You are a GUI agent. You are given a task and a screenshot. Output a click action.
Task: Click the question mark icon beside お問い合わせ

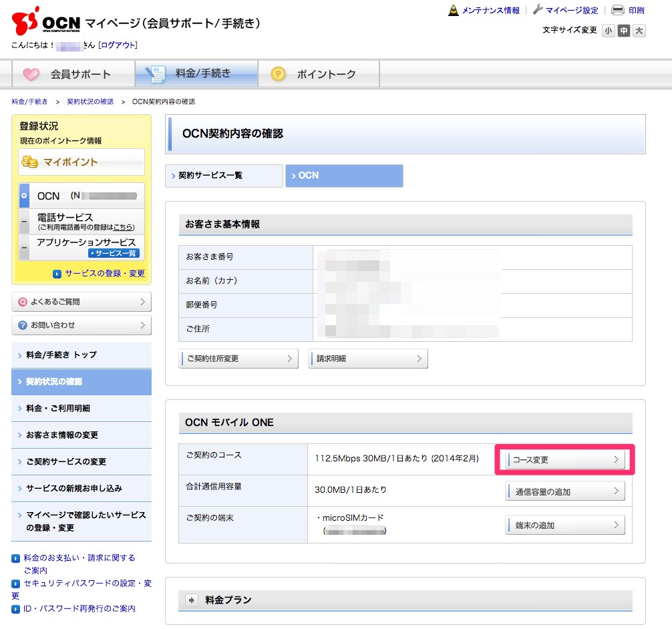point(22,325)
